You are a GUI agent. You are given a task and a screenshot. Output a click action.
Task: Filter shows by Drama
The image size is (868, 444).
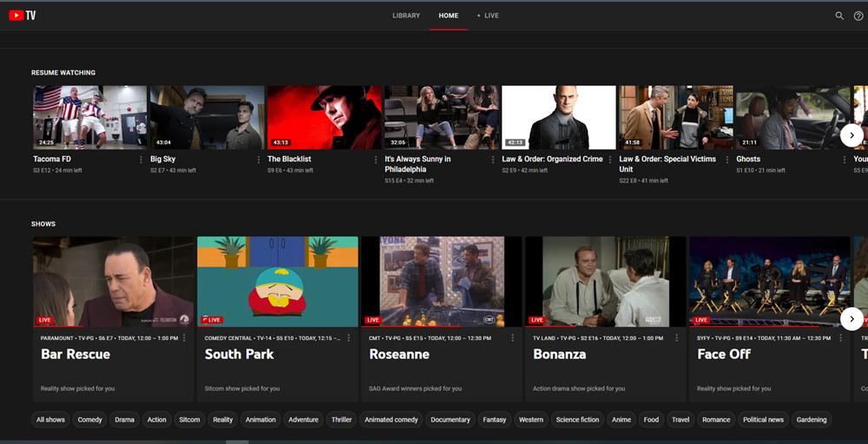(x=124, y=420)
